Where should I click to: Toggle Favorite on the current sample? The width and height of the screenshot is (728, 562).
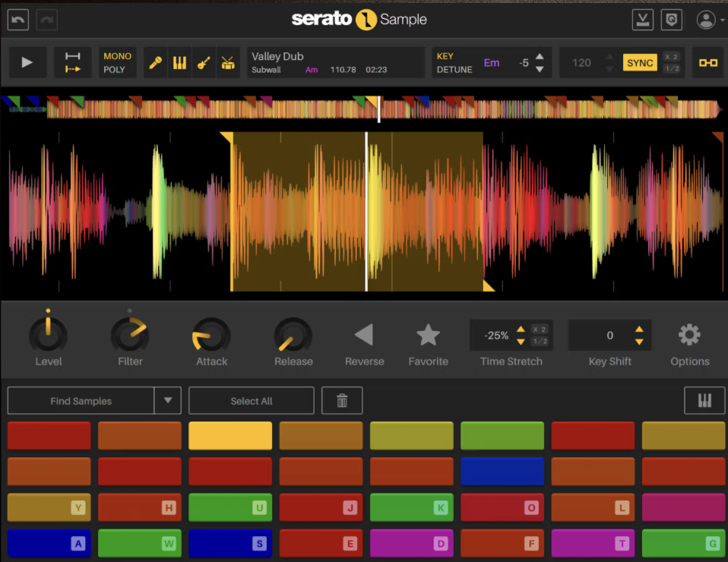pos(428,332)
